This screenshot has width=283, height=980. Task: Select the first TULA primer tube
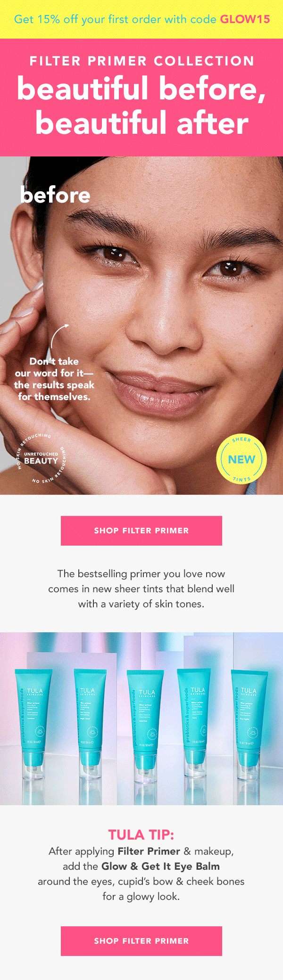(33, 724)
